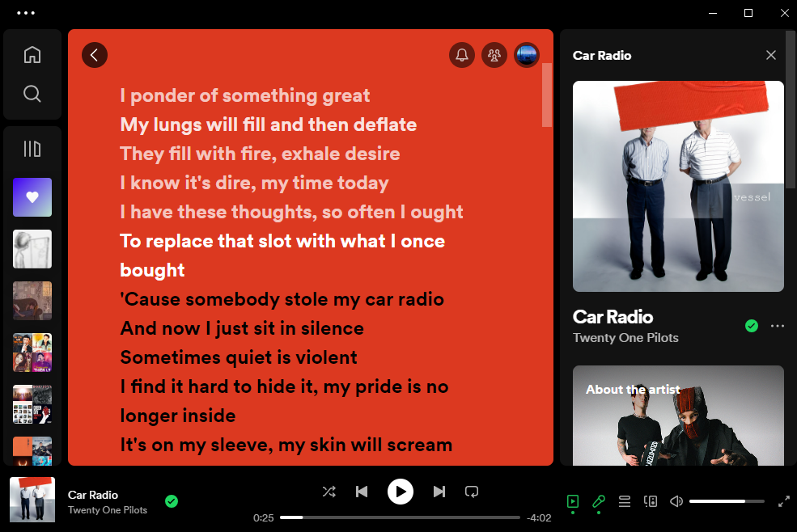This screenshot has width=797, height=532.
Task: Open Car Radio song title in side panel
Action: click(x=613, y=317)
